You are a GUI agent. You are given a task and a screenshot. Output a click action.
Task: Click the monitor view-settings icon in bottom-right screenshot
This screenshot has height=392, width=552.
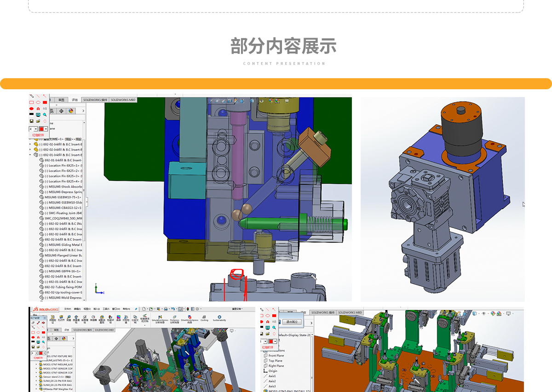[x=508, y=313]
